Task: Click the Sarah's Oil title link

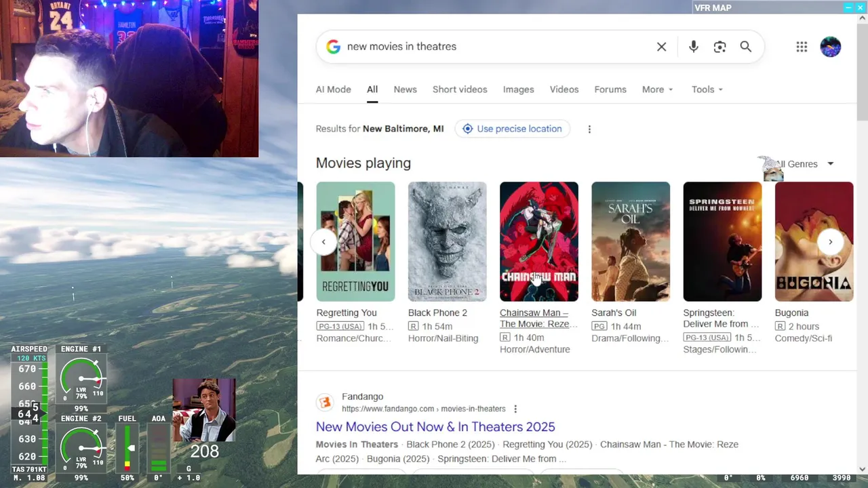Action: tap(614, 313)
